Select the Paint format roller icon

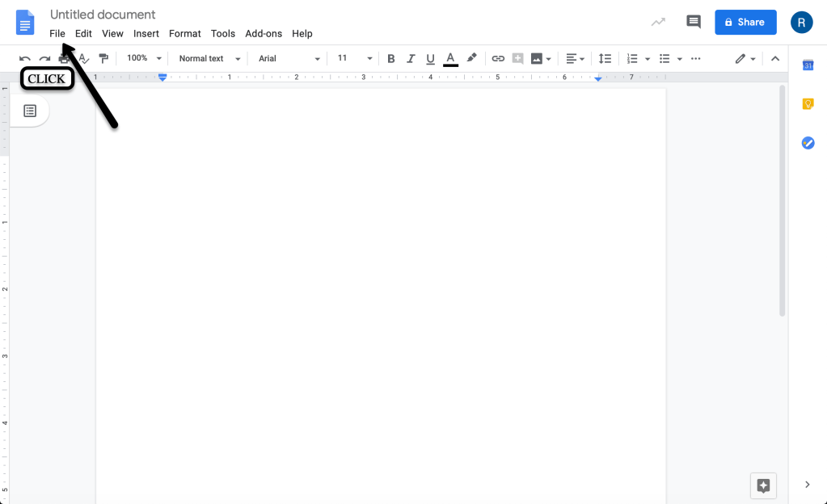click(103, 59)
